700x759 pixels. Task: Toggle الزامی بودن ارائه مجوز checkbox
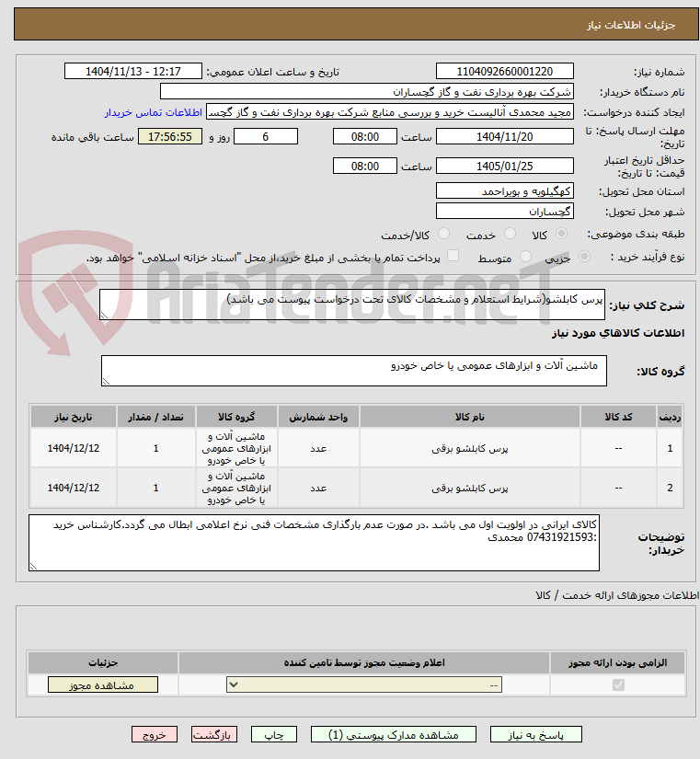point(618,684)
